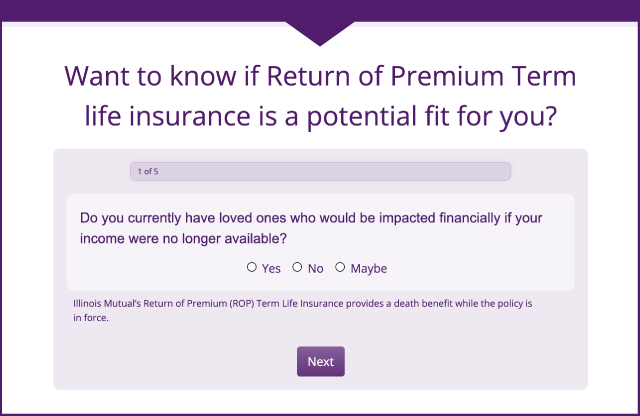Advance the quiz with the Next button
This screenshot has width=640, height=416.
(x=321, y=362)
